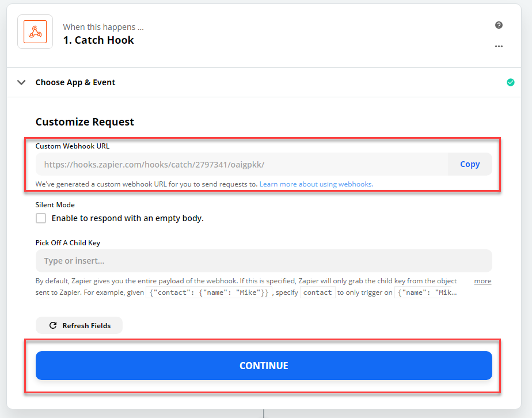The image size is (532, 418).
Task: Select the Choose App & Event header
Action: [x=75, y=82]
